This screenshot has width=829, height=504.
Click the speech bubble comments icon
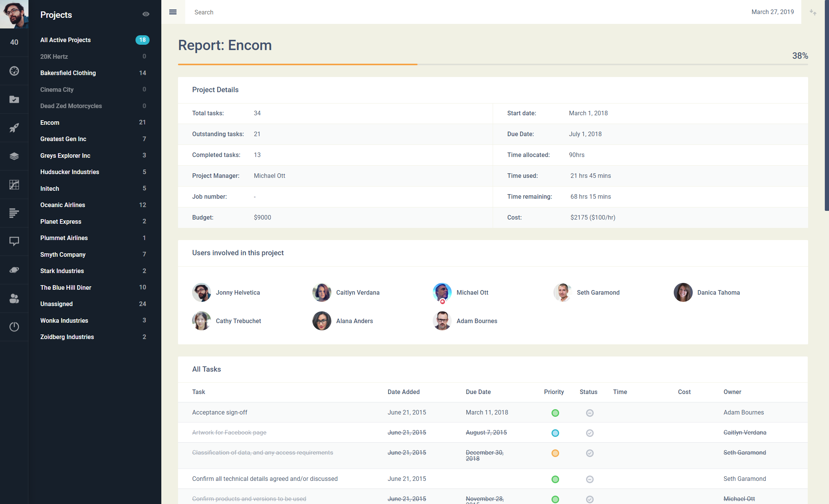pos(14,241)
